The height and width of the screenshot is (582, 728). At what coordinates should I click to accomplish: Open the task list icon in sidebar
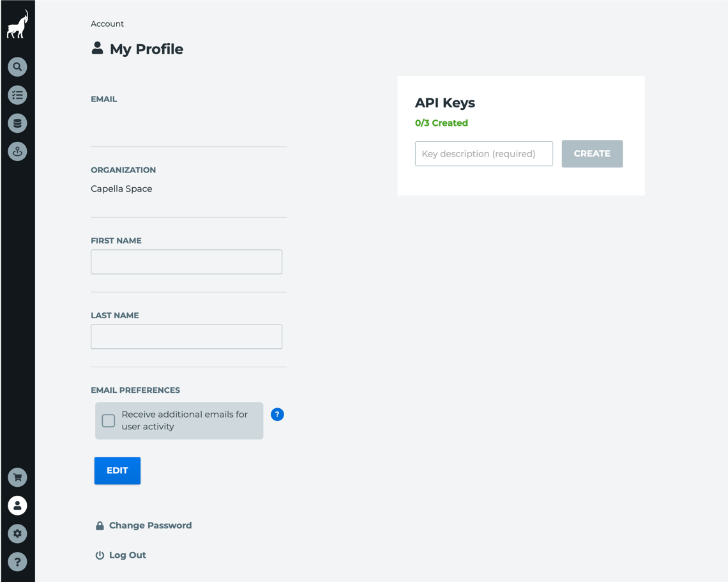(x=17, y=95)
